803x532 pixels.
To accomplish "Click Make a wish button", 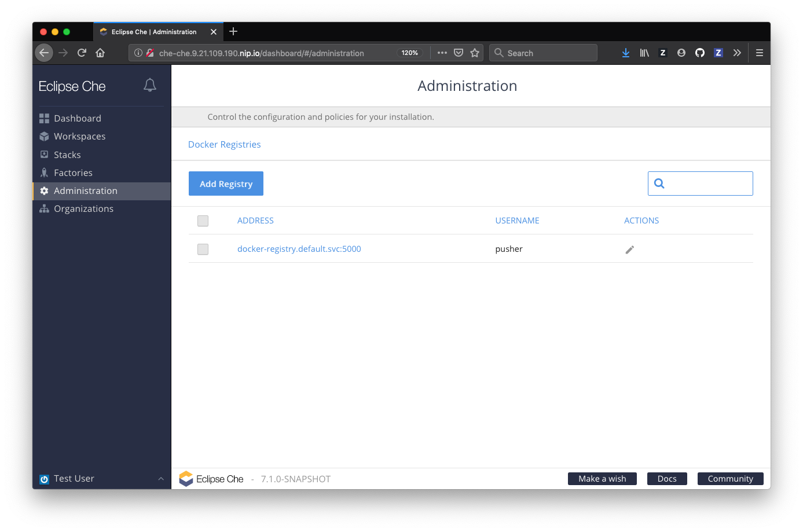I will tap(602, 479).
